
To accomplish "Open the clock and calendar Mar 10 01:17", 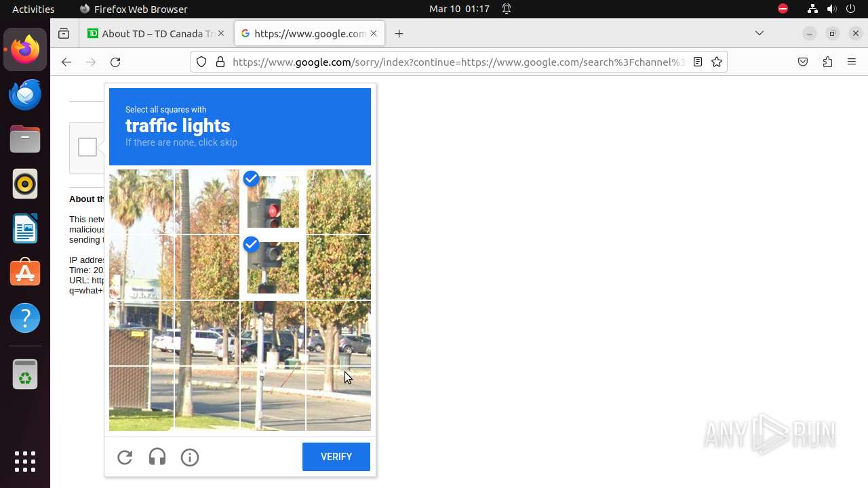I will coord(460,9).
